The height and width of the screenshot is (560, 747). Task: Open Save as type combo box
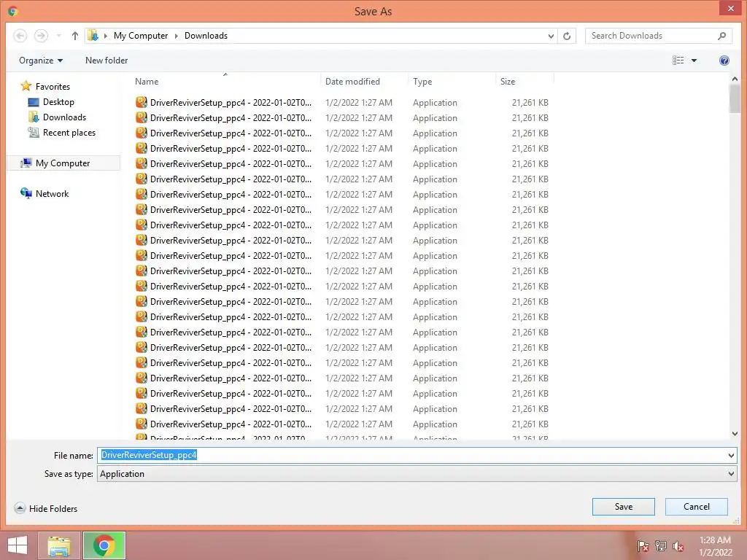pyautogui.click(x=417, y=474)
